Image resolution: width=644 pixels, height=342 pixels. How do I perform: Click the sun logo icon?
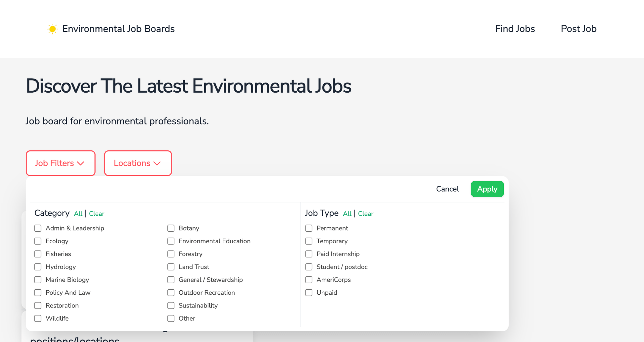click(x=52, y=29)
